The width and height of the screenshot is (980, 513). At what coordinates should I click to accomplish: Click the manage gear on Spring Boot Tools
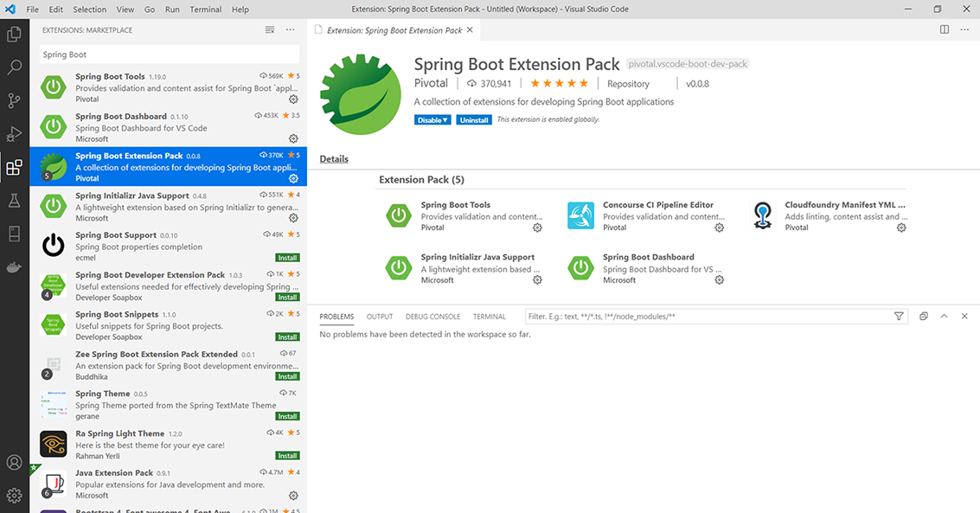pyautogui.click(x=293, y=99)
